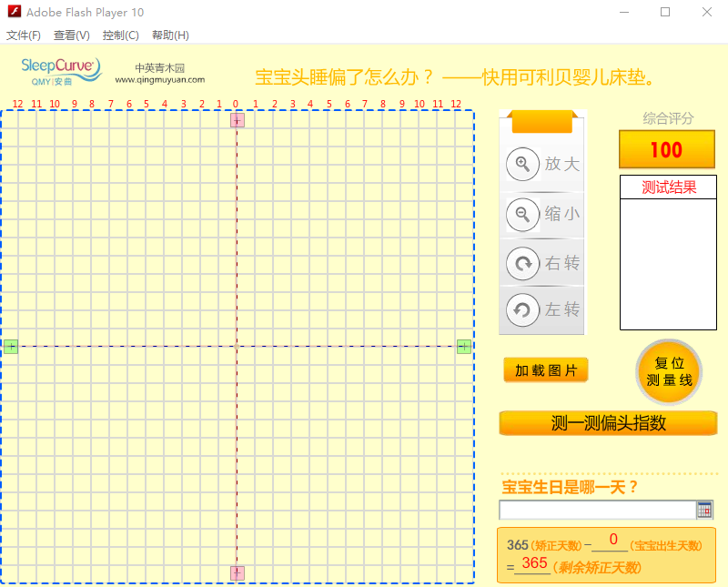Click the zoom in (放大) magnifier icon
This screenshot has width=728, height=587.
(522, 164)
